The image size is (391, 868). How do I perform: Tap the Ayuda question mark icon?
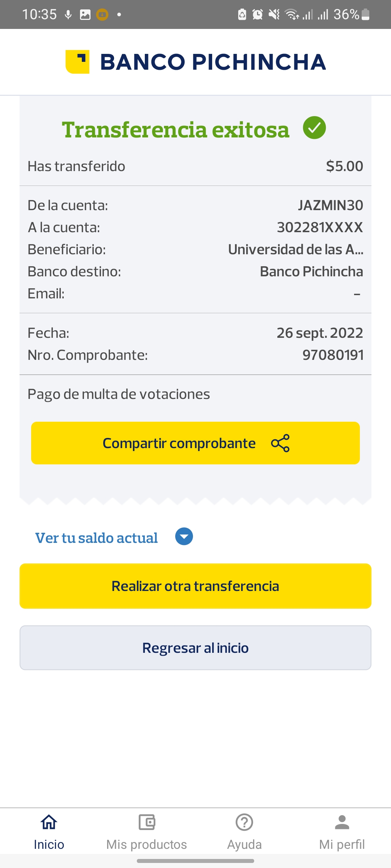coord(244,822)
